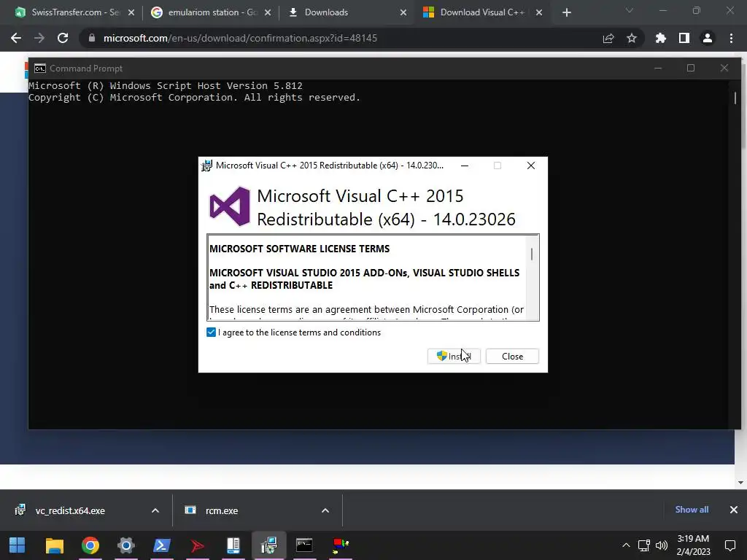Open the Chrome extensions puzzle icon
The width and height of the screenshot is (747, 560).
(x=661, y=38)
